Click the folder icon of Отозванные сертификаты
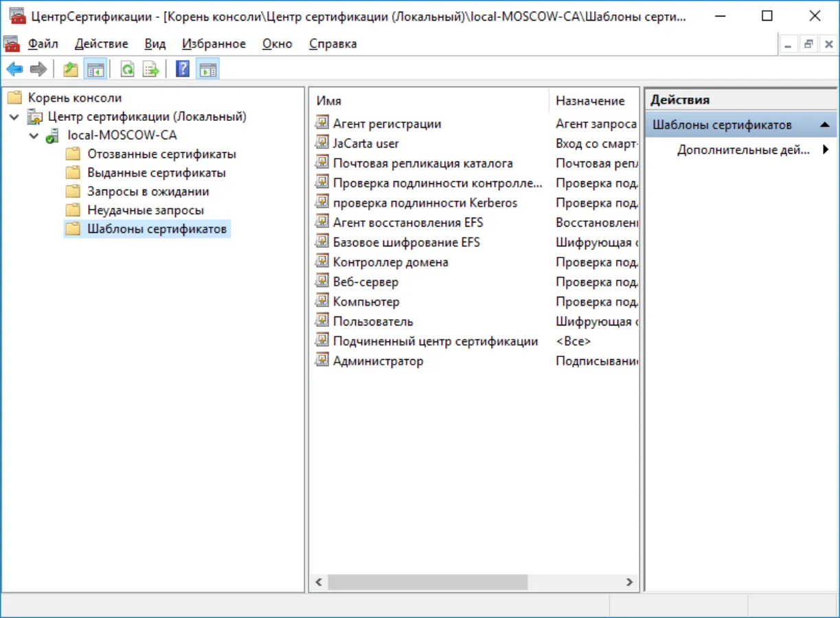 tap(73, 154)
